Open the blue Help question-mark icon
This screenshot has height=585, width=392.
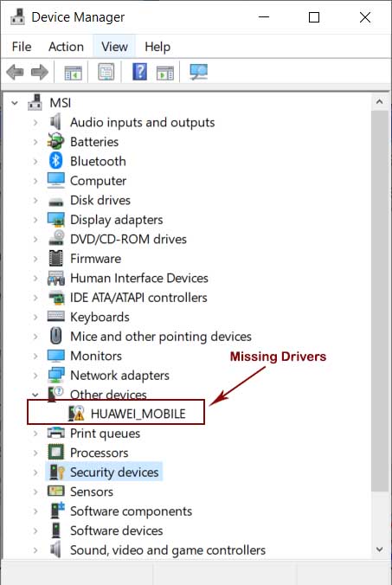[139, 72]
